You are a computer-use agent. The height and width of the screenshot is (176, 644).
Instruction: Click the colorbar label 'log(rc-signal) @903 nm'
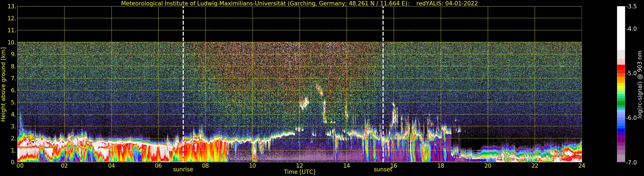pos(640,84)
